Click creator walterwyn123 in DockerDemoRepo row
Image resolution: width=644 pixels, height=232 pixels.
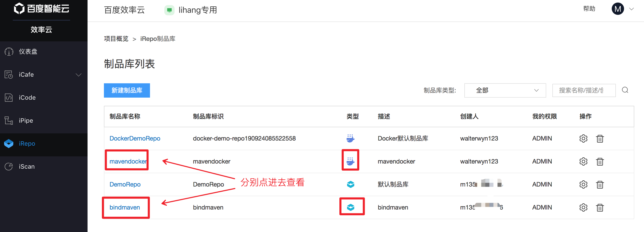pyautogui.click(x=479, y=138)
